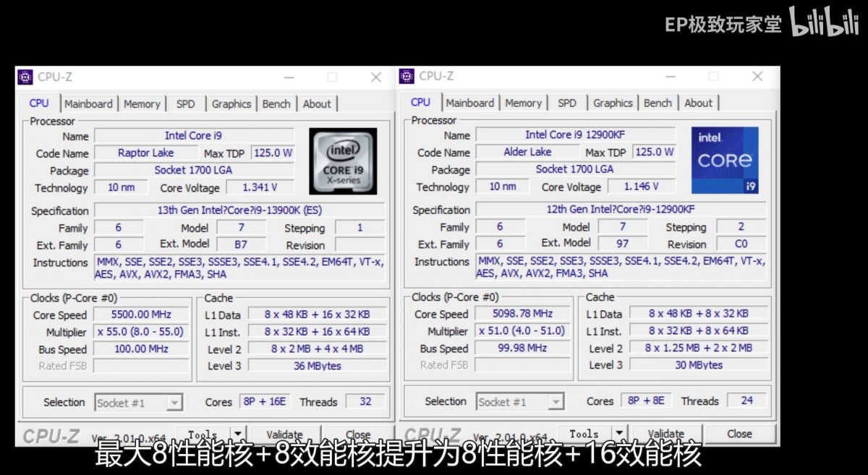The height and width of the screenshot is (475, 868).
Task: Click the Intel Core i9 X-series badge
Action: [x=343, y=161]
